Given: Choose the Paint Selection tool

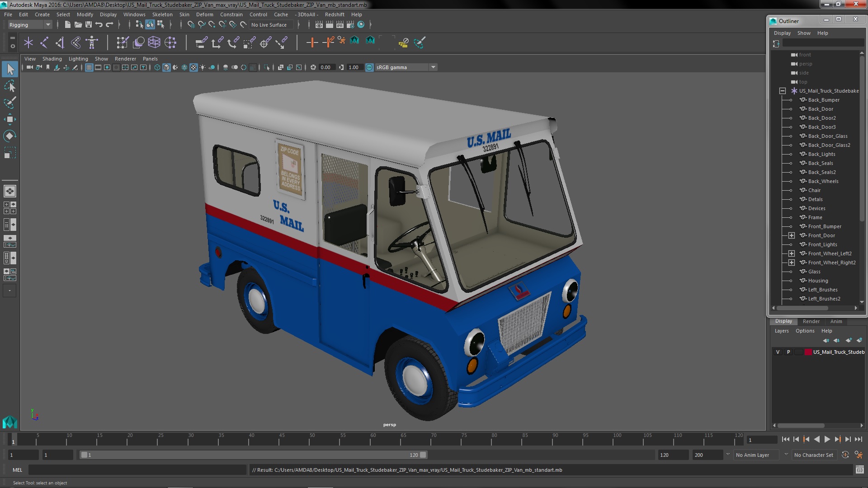Looking at the screenshot, I should [x=10, y=103].
